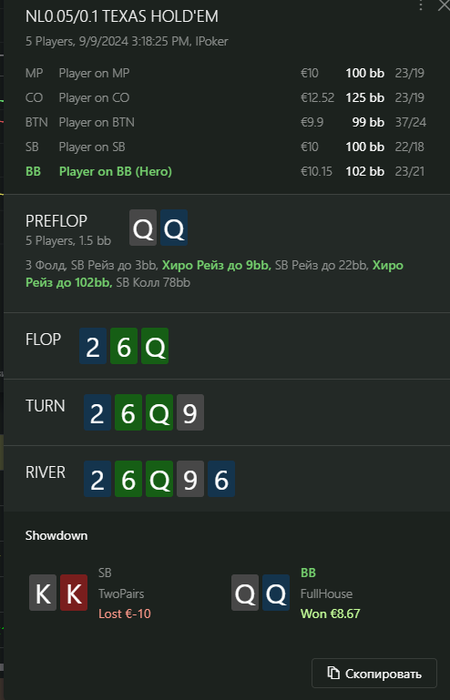The width and height of the screenshot is (450, 700).
Task: Select the Player on BTN row
Action: [x=225, y=122]
